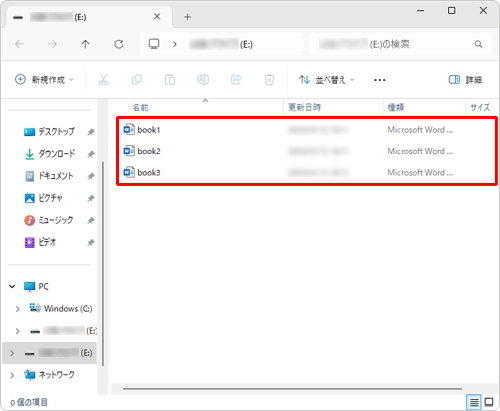Unpin ミュージック using its pin icon
This screenshot has width=500, height=411.
coord(91,220)
